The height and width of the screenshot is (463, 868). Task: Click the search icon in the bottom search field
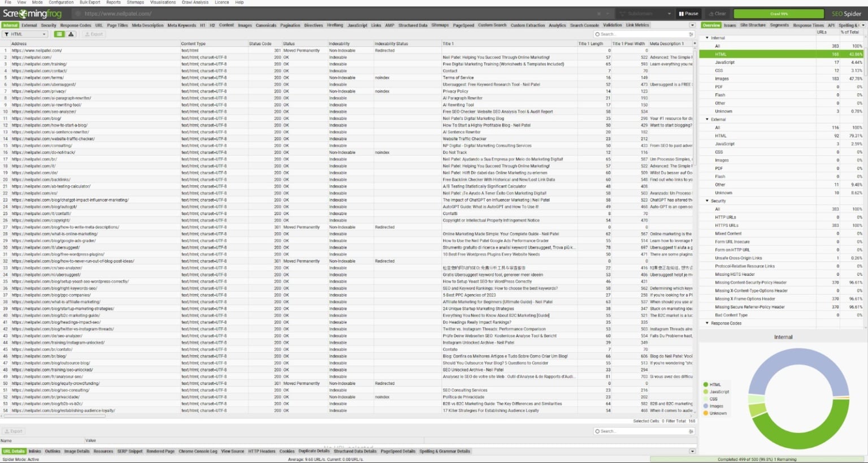[597, 431]
